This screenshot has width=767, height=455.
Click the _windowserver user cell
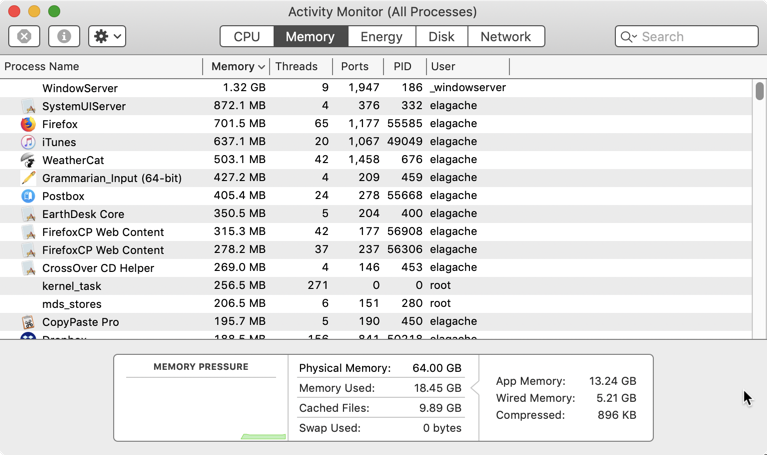468,88
